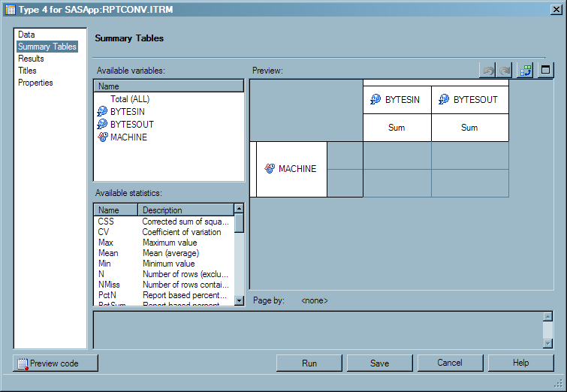This screenshot has width=567, height=392.
Task: Select Data in the left navigation
Action: point(26,35)
